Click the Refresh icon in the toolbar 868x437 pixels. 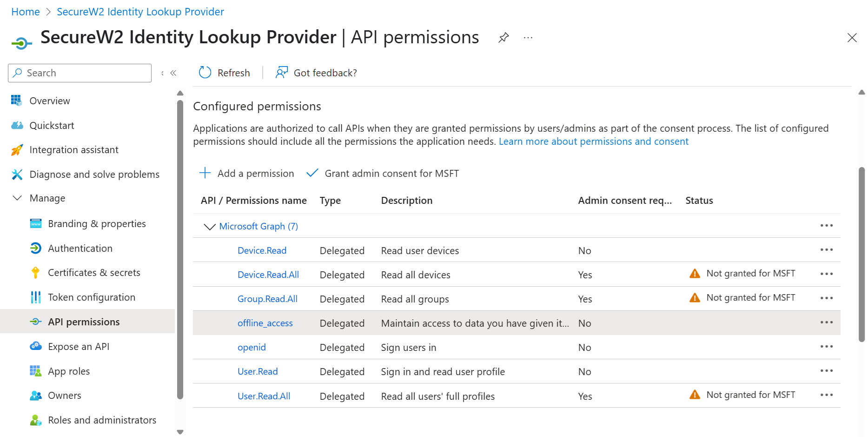pos(205,73)
